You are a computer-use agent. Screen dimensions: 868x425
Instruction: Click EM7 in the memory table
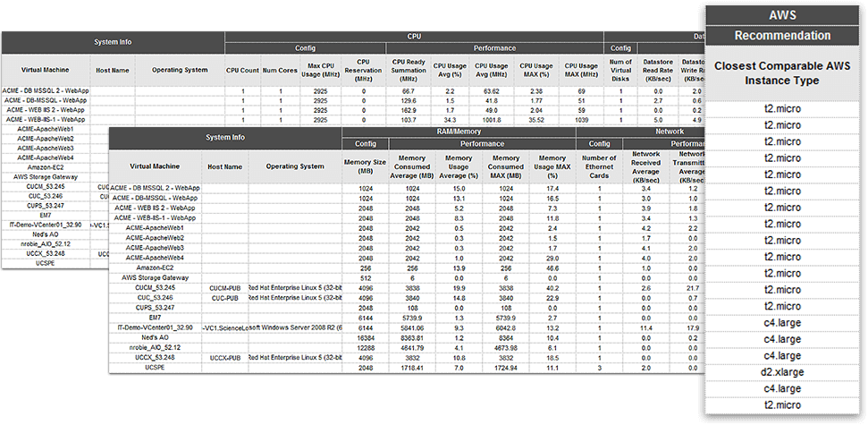pyautogui.click(x=155, y=318)
